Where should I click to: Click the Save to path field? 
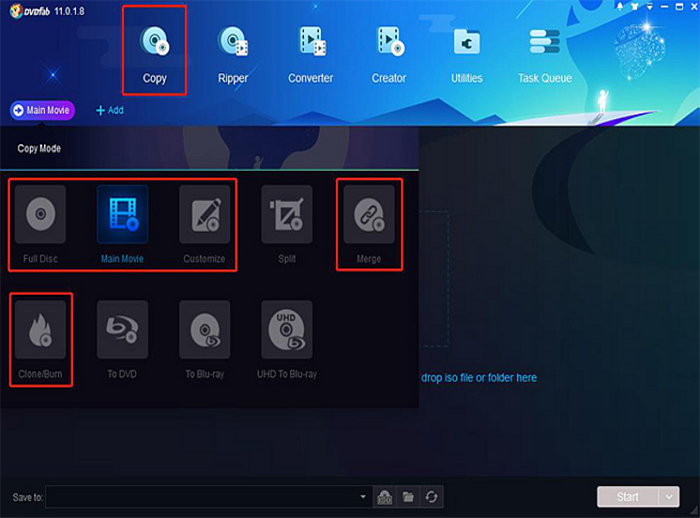pos(208,497)
